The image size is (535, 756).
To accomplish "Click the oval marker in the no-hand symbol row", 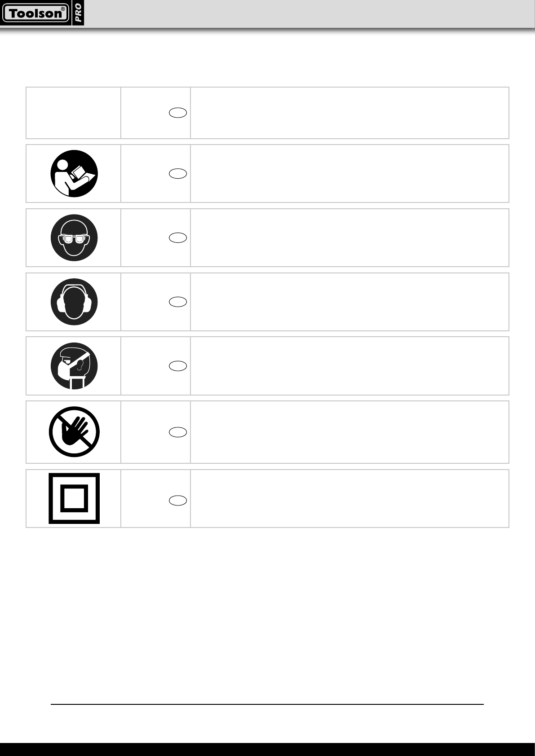I will 178,432.
